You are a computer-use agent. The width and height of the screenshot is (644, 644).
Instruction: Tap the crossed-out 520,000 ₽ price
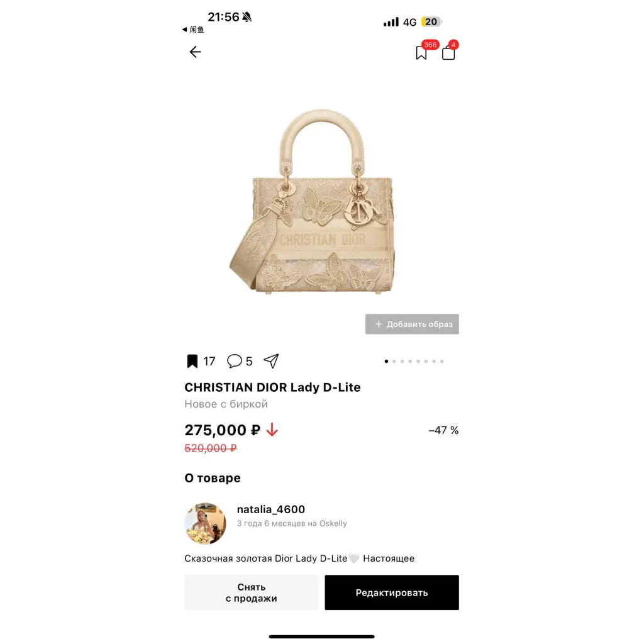tap(211, 448)
